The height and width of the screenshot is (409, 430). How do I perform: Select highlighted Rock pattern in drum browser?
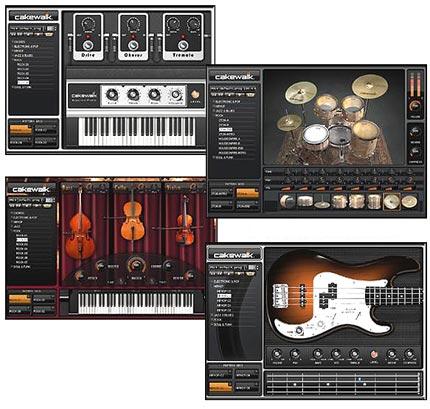click(225, 129)
